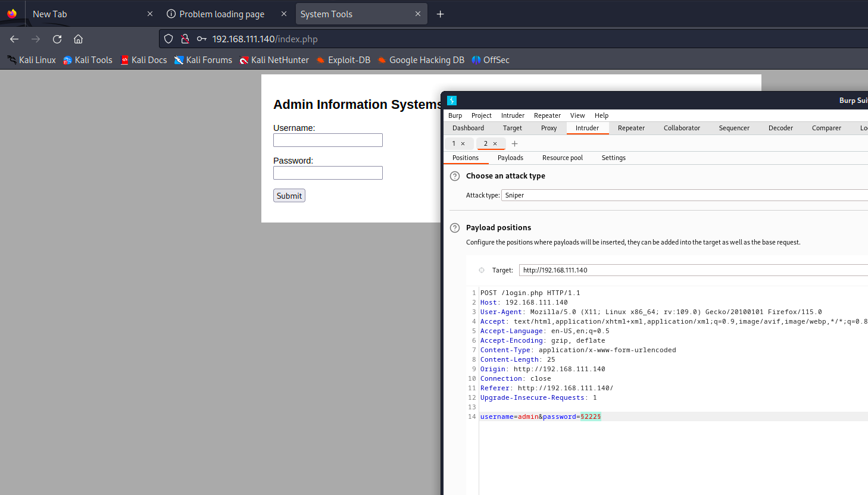Go back using the browser back arrow
868x495 pixels.
(14, 39)
